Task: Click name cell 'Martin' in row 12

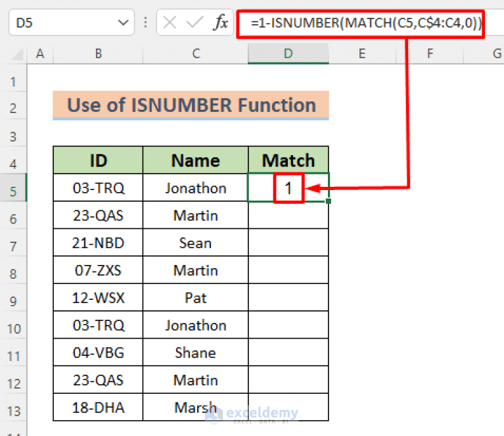Action: point(196,379)
